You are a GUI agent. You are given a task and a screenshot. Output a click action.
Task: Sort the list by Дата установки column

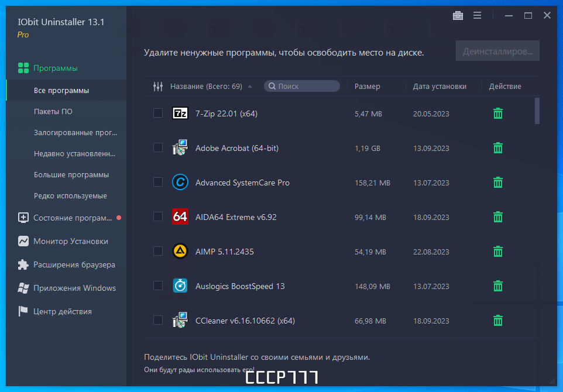(x=440, y=87)
